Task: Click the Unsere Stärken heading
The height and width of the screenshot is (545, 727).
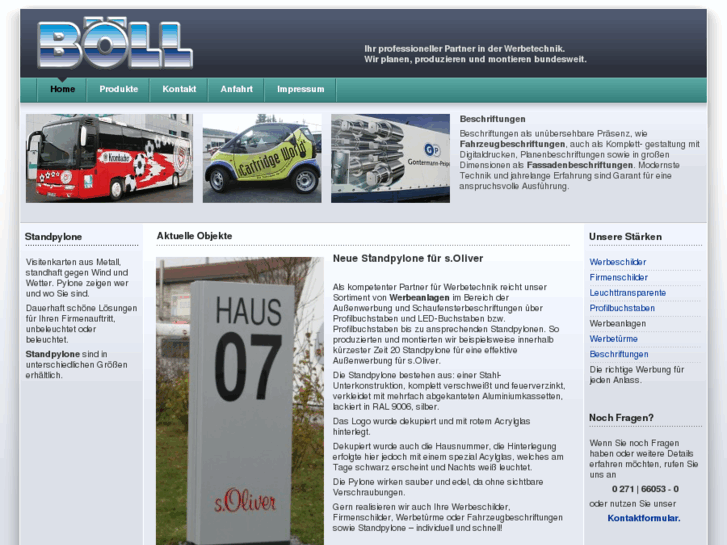Action: click(x=625, y=237)
